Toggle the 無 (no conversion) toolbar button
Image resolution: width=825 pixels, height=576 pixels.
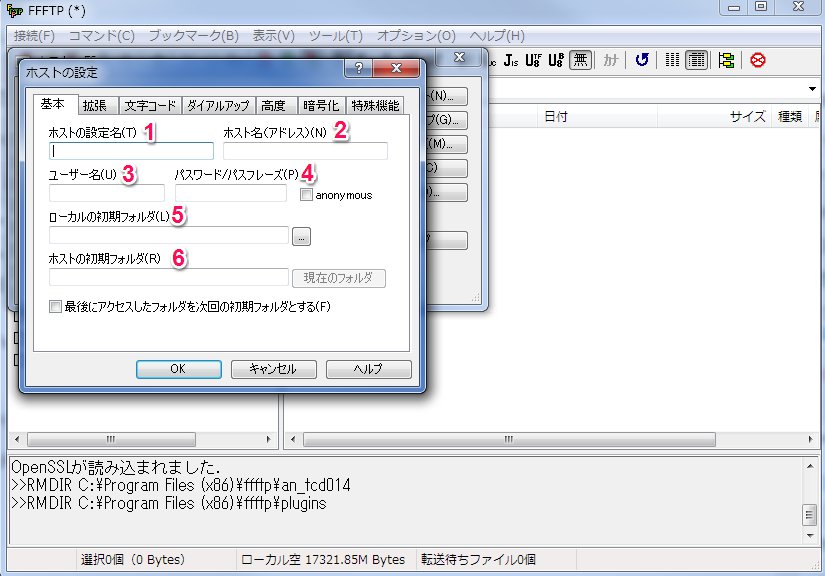click(580, 60)
